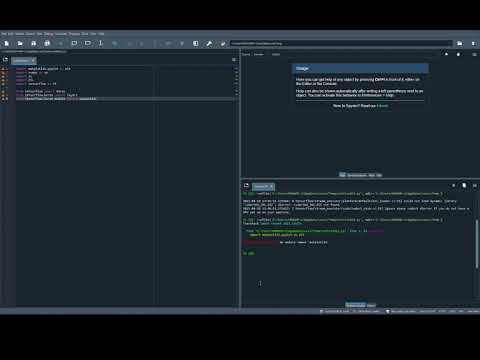Close the editor file tab
The width and height of the screenshot is (480, 360).
(x=33, y=61)
